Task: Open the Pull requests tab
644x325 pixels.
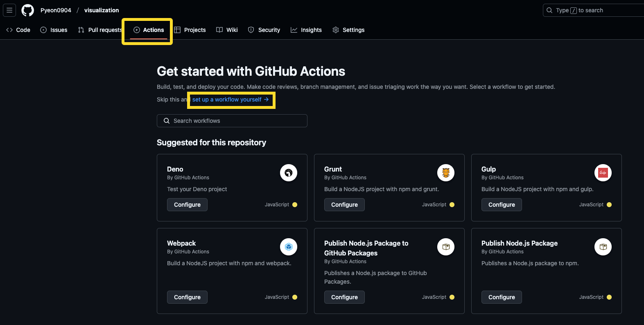Action: [100, 30]
